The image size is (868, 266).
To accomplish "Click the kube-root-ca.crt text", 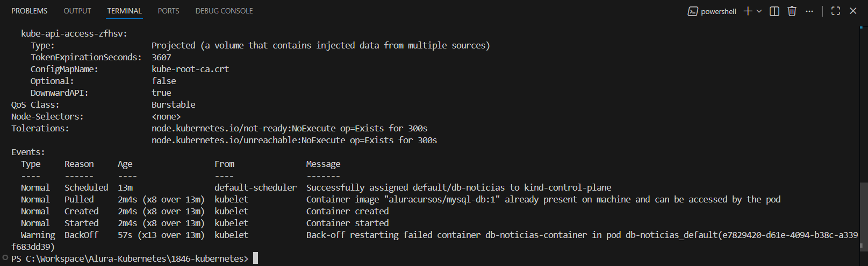I will 190,69.
